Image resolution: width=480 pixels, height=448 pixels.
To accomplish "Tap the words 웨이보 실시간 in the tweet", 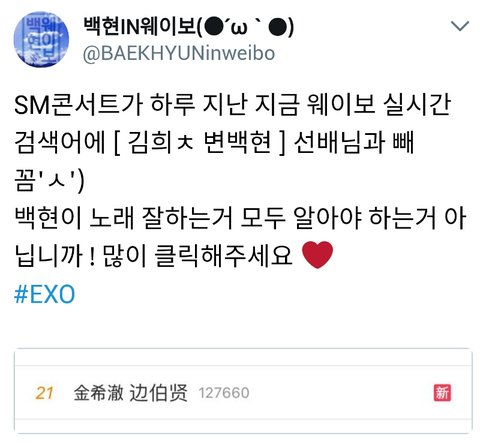I will click(x=379, y=104).
